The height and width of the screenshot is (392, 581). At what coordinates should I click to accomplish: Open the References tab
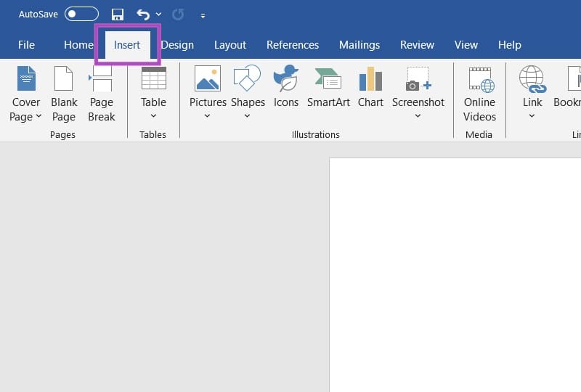293,45
